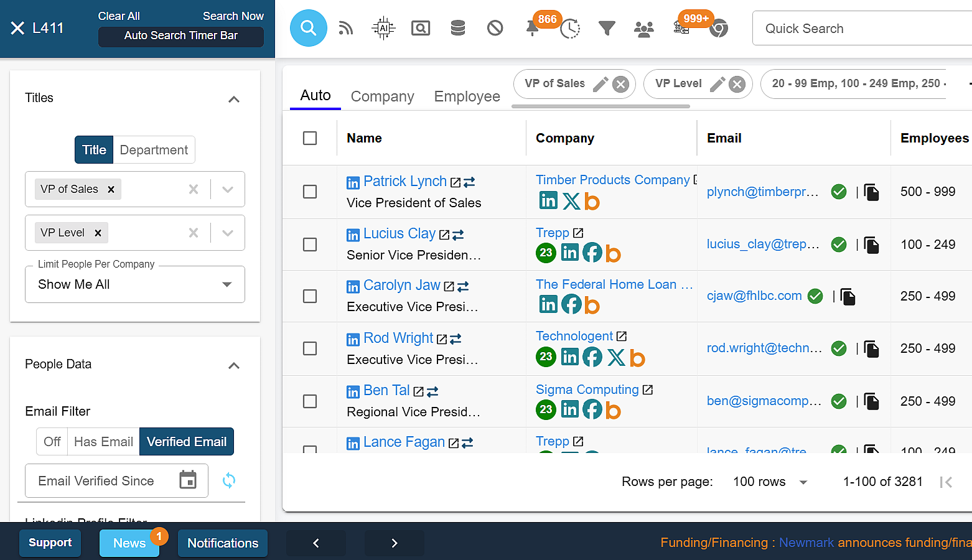Open Sigma Computing's orange b icon
The image size is (972, 560).
pyautogui.click(x=614, y=410)
